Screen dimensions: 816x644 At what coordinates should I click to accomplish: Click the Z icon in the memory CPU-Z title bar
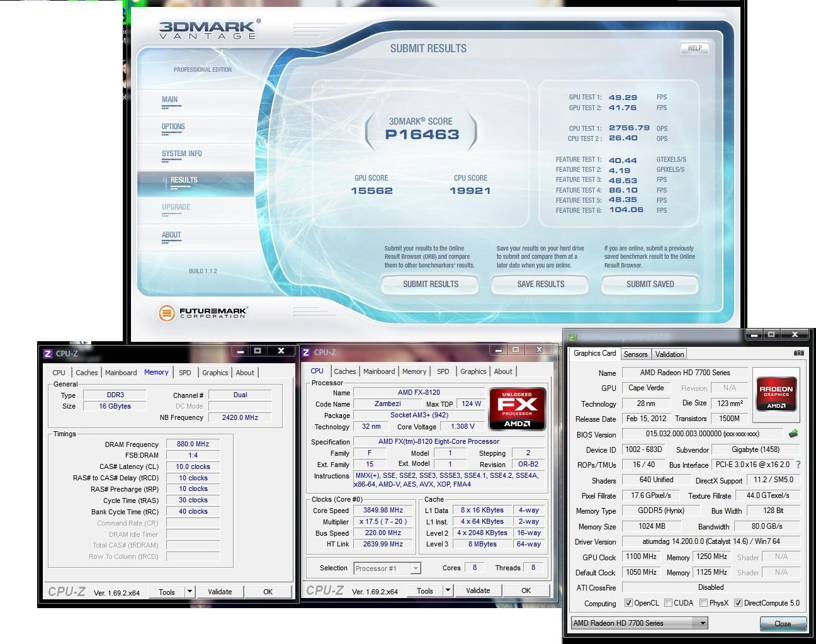click(x=47, y=354)
